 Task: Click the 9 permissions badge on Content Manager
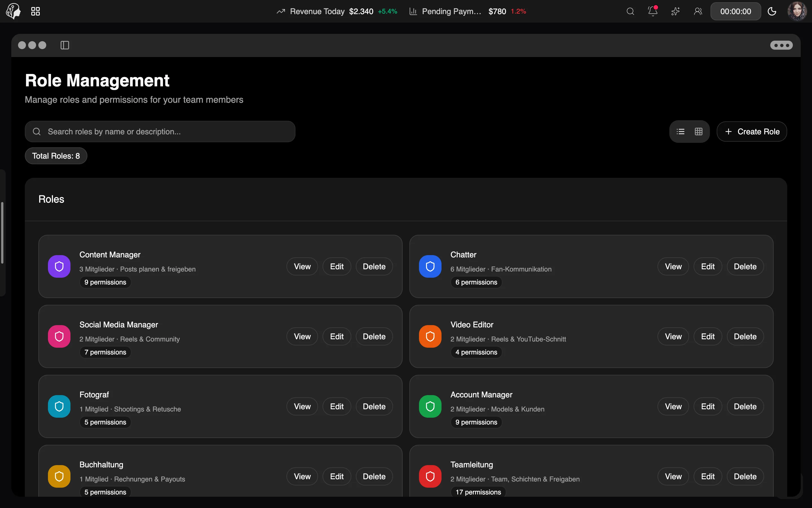[x=105, y=282]
